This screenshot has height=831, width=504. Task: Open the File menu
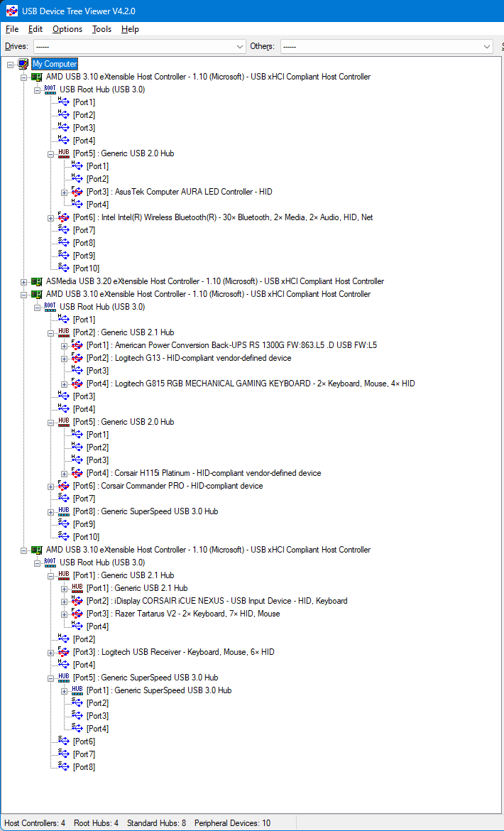tap(12, 29)
